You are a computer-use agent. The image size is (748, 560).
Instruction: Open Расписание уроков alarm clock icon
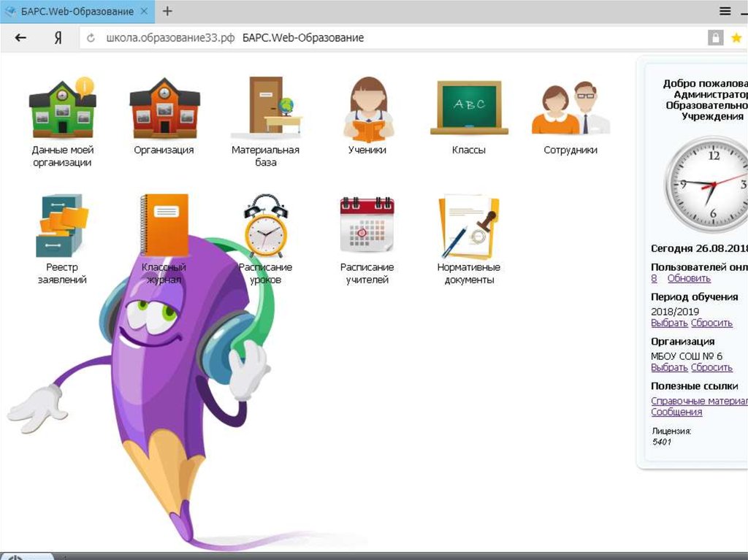click(265, 226)
